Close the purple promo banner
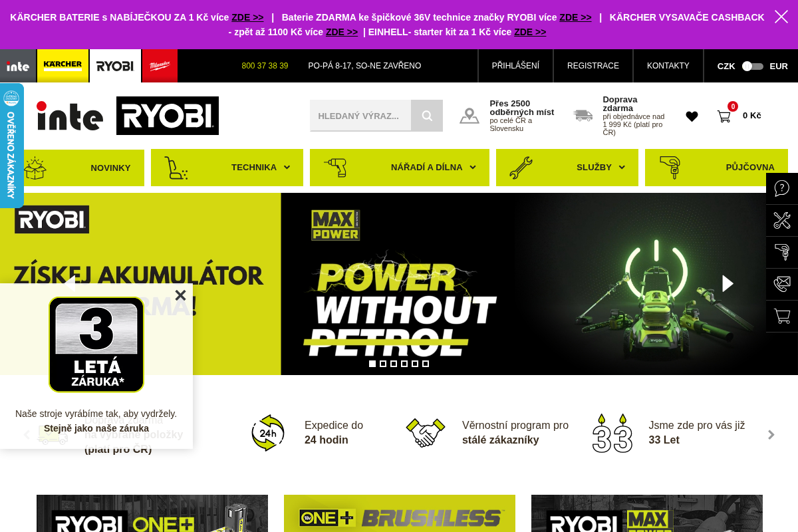This screenshot has width=798, height=532. [781, 17]
